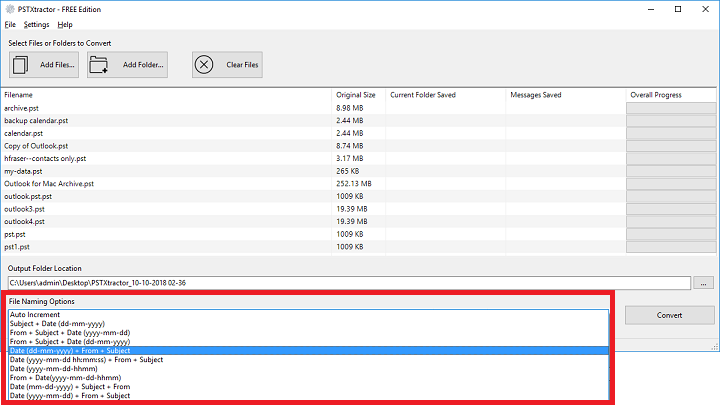The image size is (720, 405).
Task: Select my-data.pst file row
Action: [x=359, y=171]
